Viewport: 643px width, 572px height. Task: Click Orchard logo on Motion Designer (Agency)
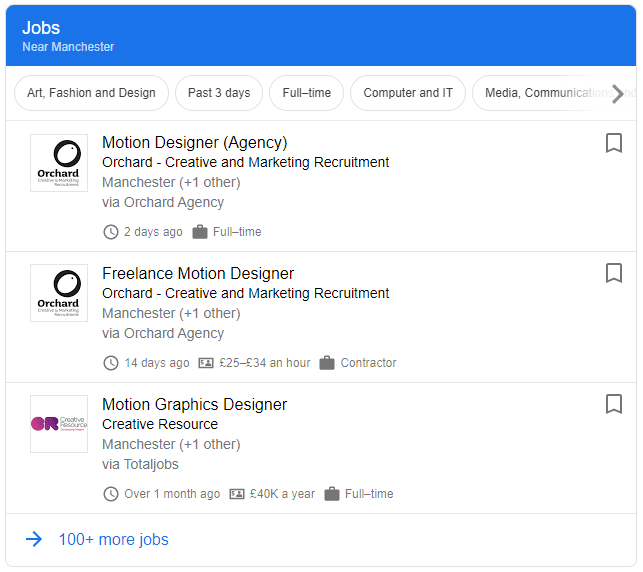point(59,163)
